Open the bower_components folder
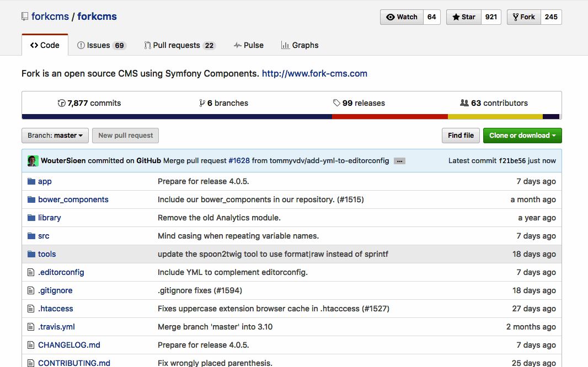This screenshot has height=367, width=588. coord(73,199)
